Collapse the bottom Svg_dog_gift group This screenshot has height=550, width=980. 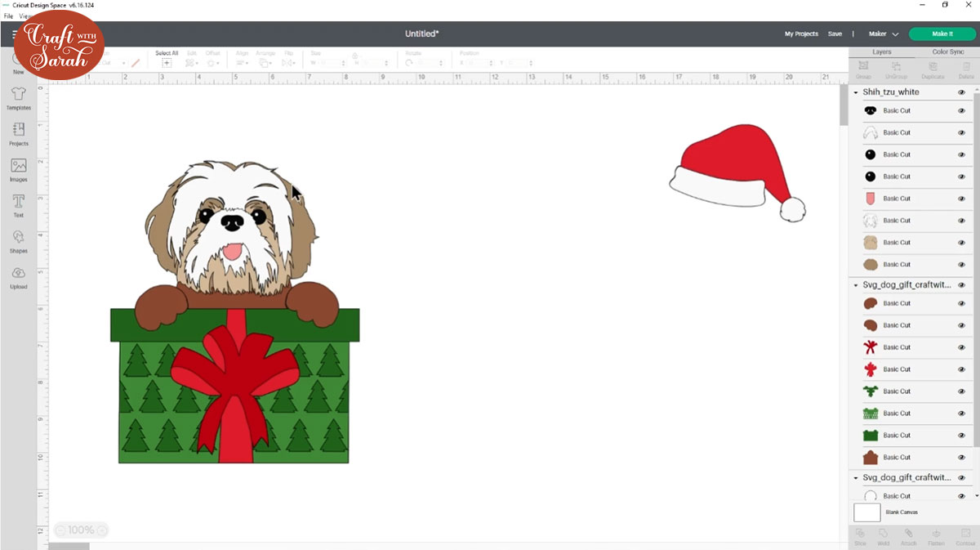pyautogui.click(x=856, y=478)
